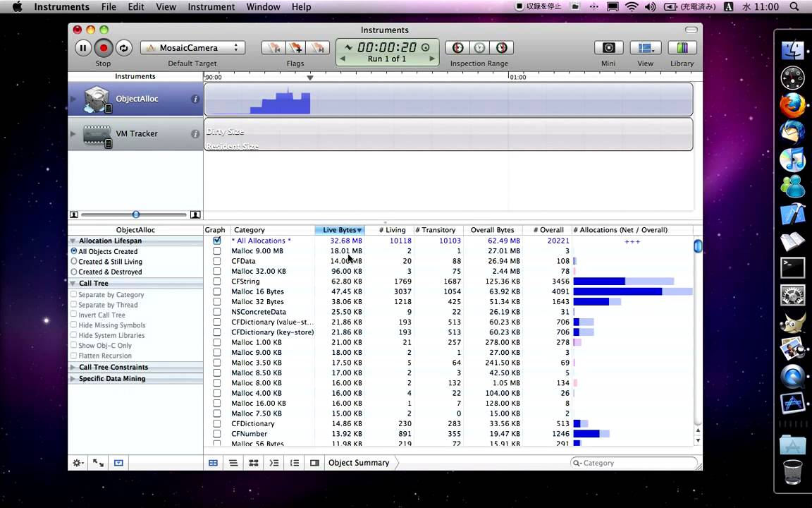Click the allocation table vertical scrollbar thumb
Viewport: 812px width, 508px height.
(x=698, y=246)
